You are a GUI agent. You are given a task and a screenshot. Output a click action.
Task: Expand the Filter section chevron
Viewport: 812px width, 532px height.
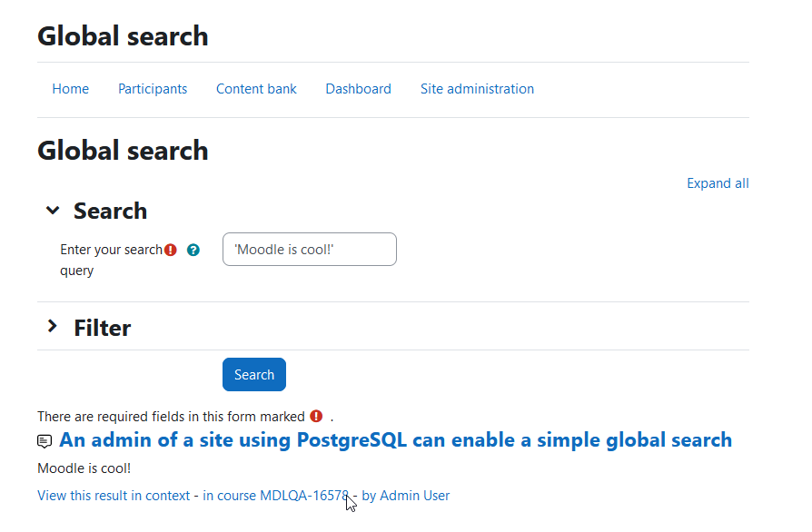(x=53, y=326)
